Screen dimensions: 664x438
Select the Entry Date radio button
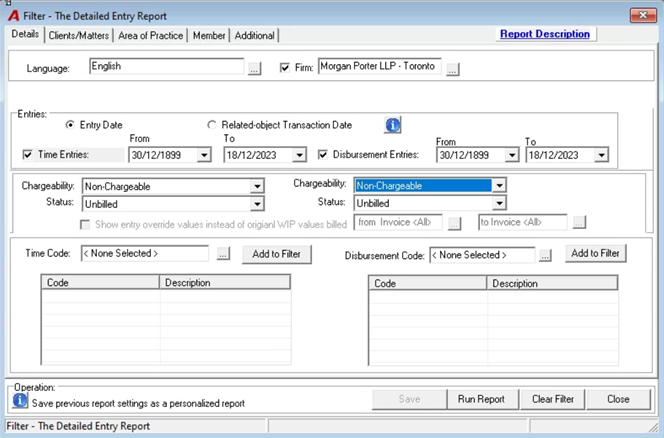click(70, 125)
